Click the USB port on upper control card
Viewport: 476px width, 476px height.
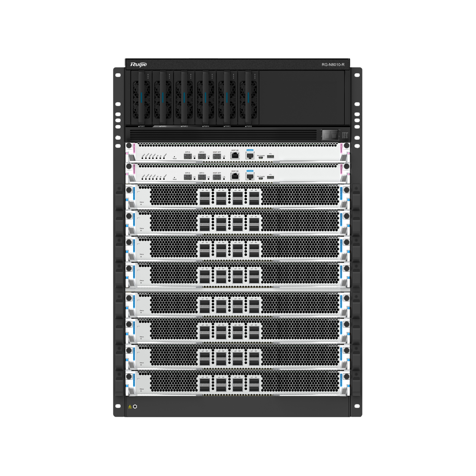click(270, 157)
